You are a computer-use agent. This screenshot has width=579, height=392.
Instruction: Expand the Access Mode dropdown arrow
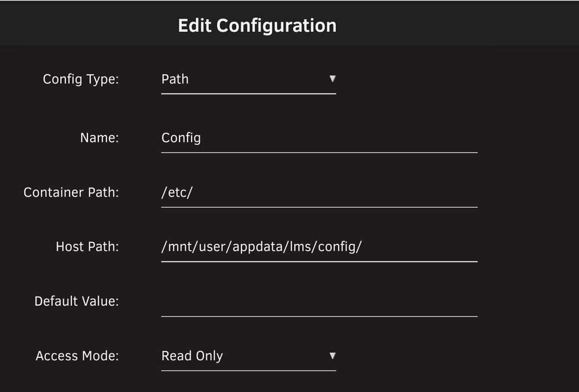(332, 356)
